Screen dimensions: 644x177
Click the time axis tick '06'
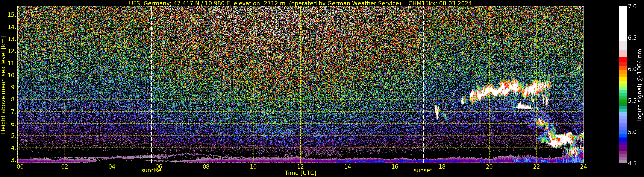point(159,166)
